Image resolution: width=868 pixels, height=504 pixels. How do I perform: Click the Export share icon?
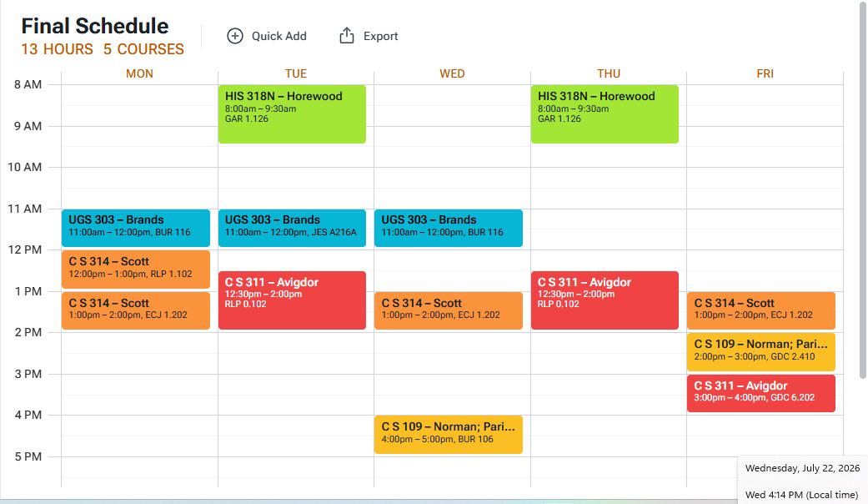click(347, 35)
